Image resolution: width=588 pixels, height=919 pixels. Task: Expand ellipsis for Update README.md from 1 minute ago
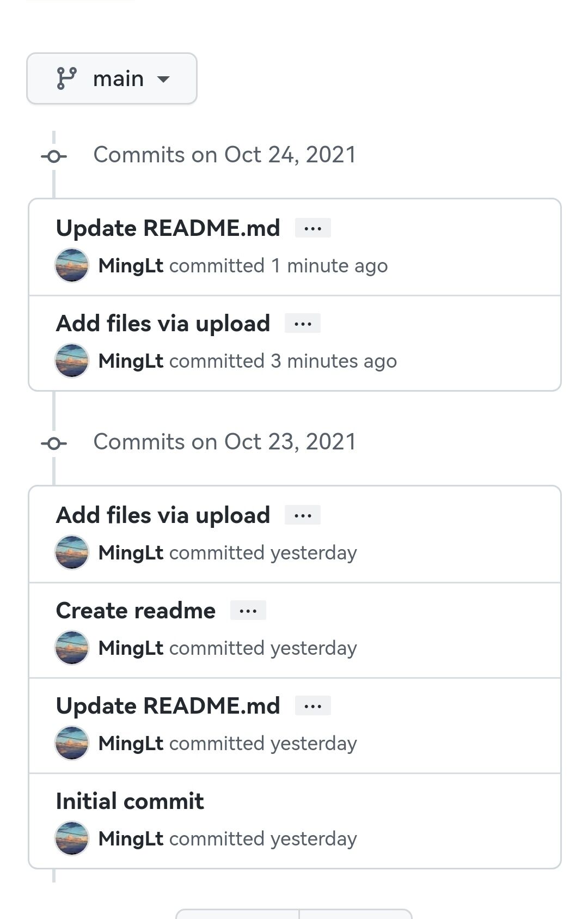click(x=313, y=228)
